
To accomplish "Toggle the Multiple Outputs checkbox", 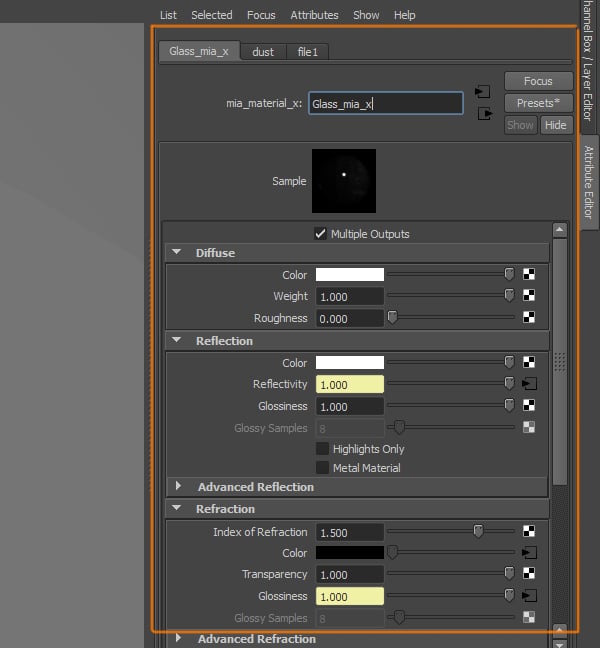I will click(x=321, y=234).
